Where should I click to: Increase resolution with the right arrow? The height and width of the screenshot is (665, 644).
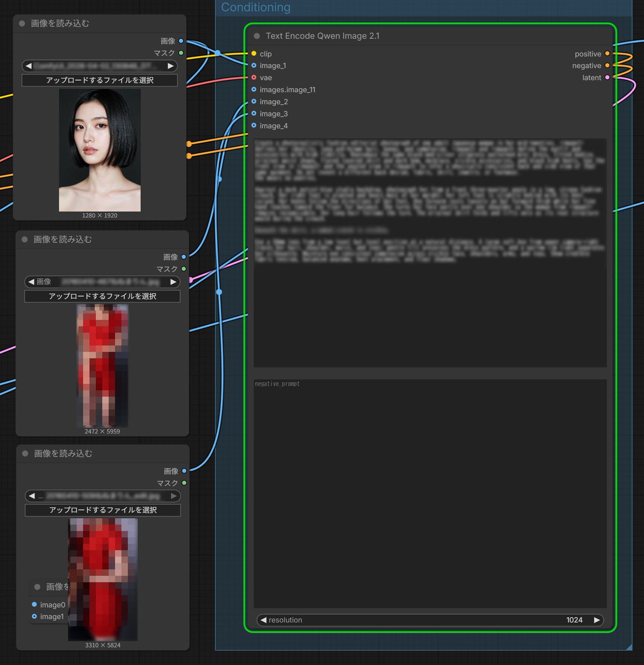point(597,620)
